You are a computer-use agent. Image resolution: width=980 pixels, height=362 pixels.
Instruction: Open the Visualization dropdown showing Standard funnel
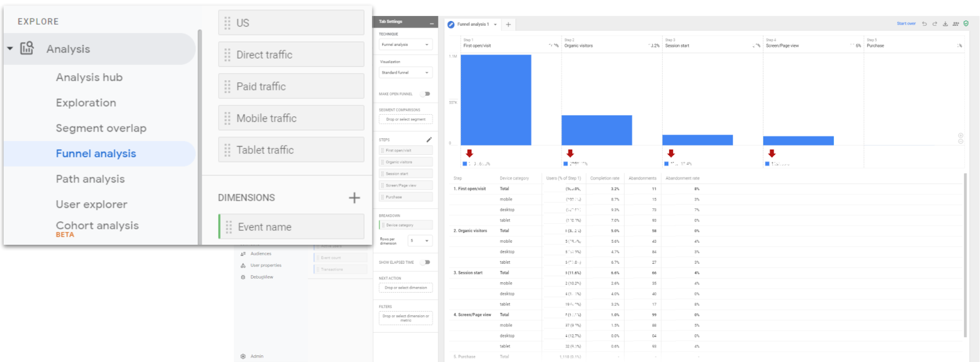click(x=405, y=73)
